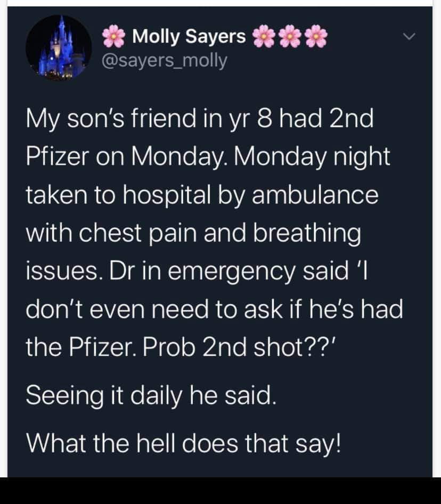Expand options via the top-right caret
Viewport: 441px width, 504px height.
pyautogui.click(x=410, y=36)
